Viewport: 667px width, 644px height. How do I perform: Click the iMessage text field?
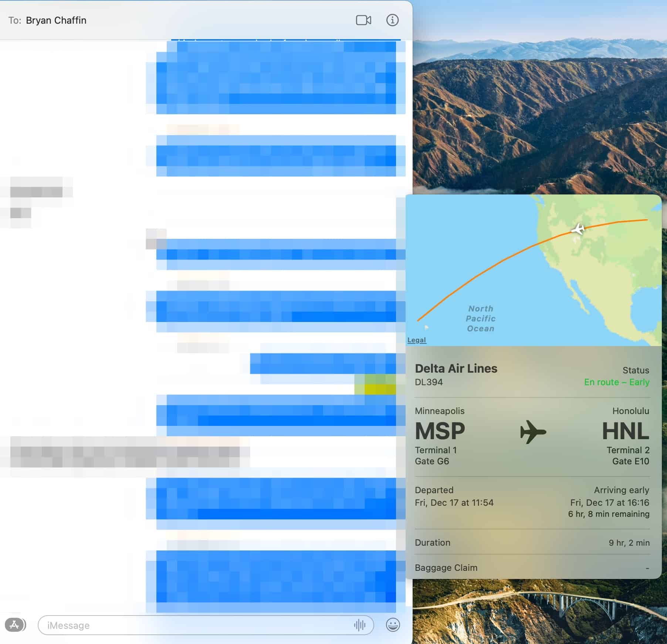click(206, 625)
